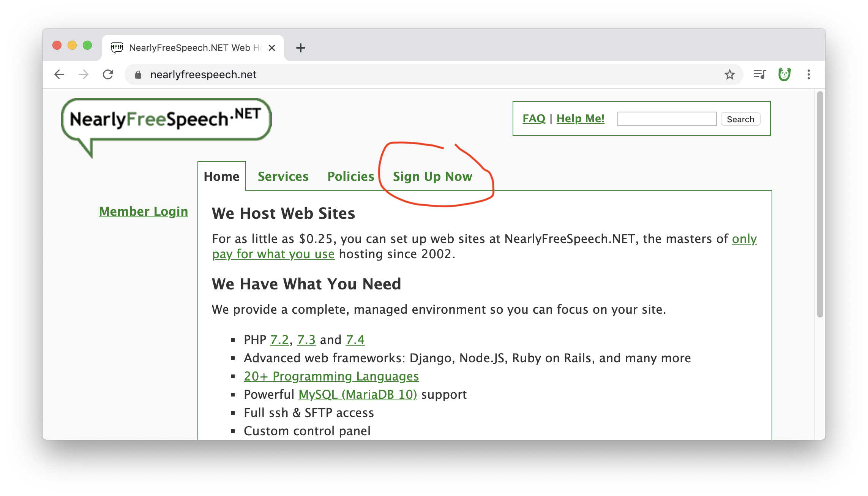Image resolution: width=868 pixels, height=496 pixels.
Task: Click the green face extension icon
Action: tap(784, 74)
